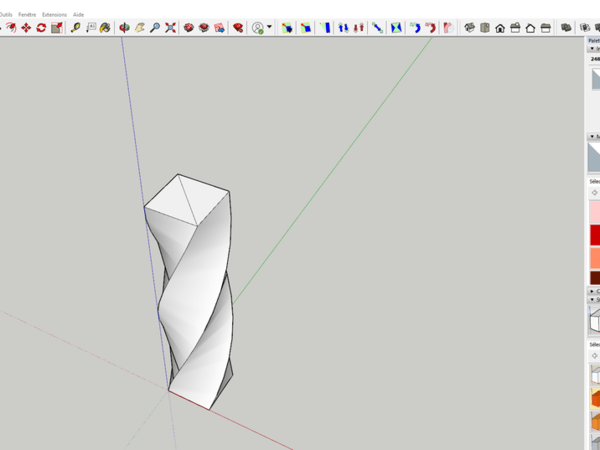600x450 pixels.
Task: Select the Text label tool
Action: [x=90, y=28]
